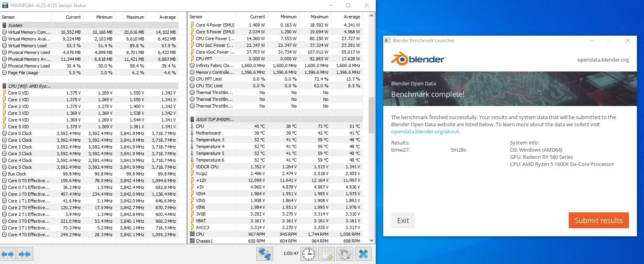The height and width of the screenshot is (264, 644).
Task: Click the HWiNFO64 title bar app icon
Action: (x=5, y=5)
